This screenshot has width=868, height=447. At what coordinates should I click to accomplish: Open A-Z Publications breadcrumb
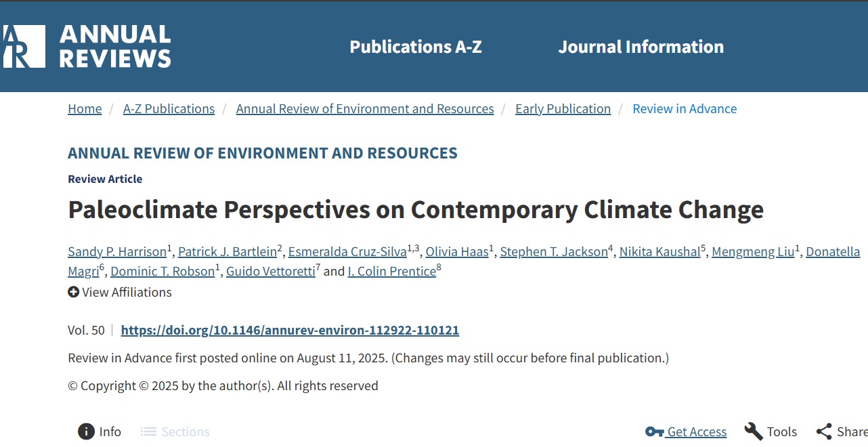point(169,108)
